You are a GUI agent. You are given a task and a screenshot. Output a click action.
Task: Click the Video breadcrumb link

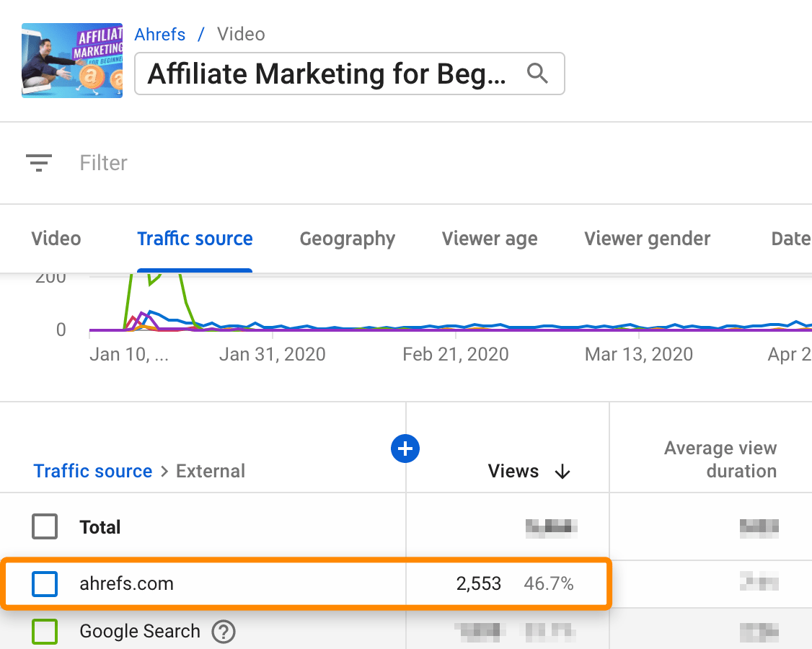(240, 34)
